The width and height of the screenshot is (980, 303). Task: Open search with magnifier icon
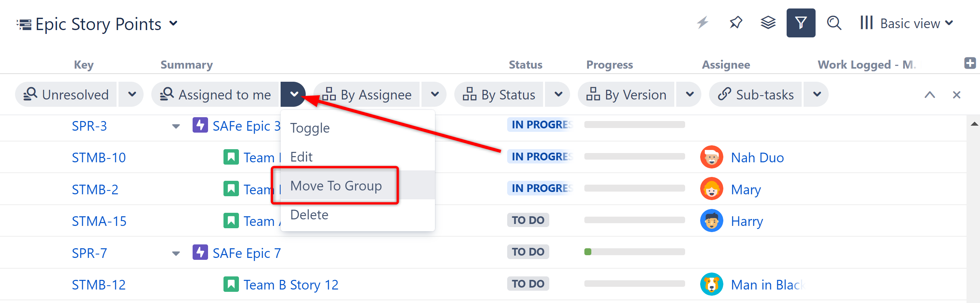coord(834,23)
